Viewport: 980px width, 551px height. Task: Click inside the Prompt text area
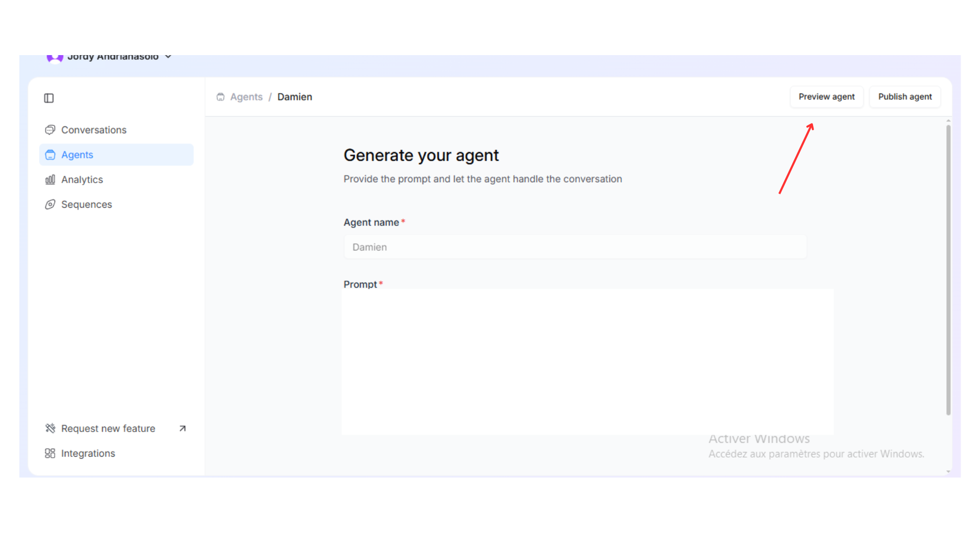tap(587, 362)
